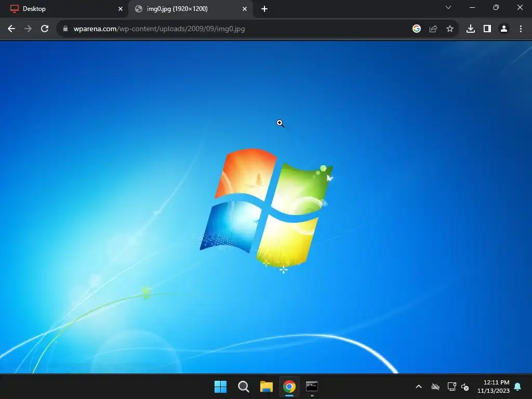Viewport: 532px width, 399px height.
Task: Open the tab search dropdown chevron
Action: coord(448,7)
